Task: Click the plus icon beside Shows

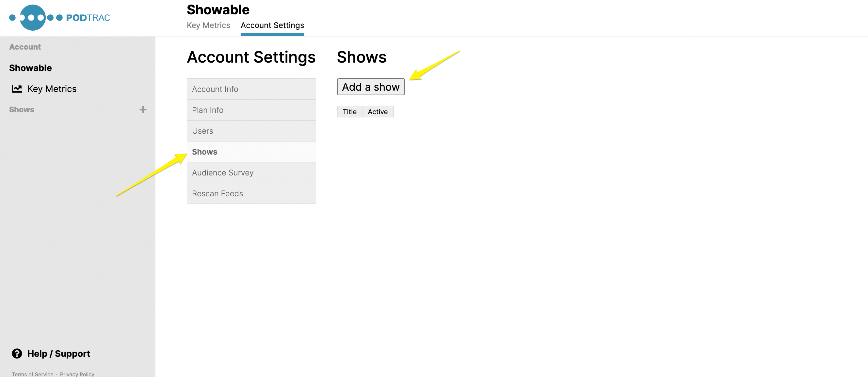Action: (143, 110)
